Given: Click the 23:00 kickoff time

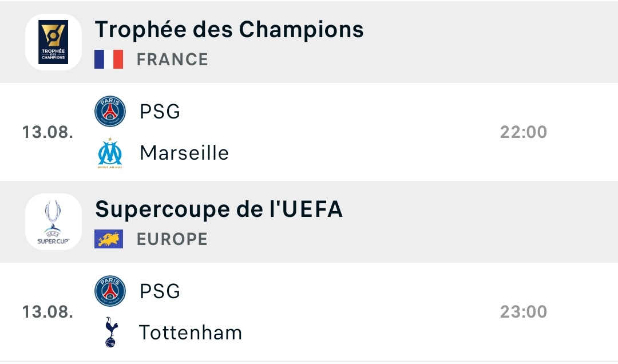Looking at the screenshot, I should [524, 312].
